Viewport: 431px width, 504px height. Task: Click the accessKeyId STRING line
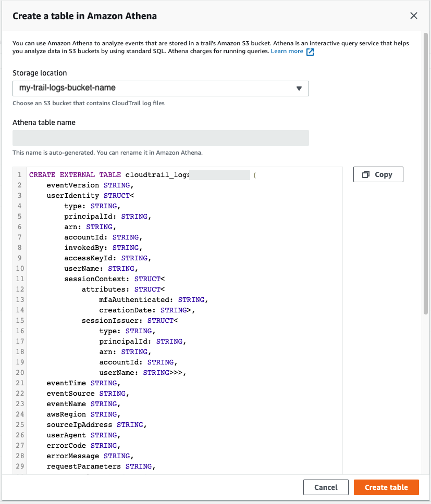(x=106, y=258)
